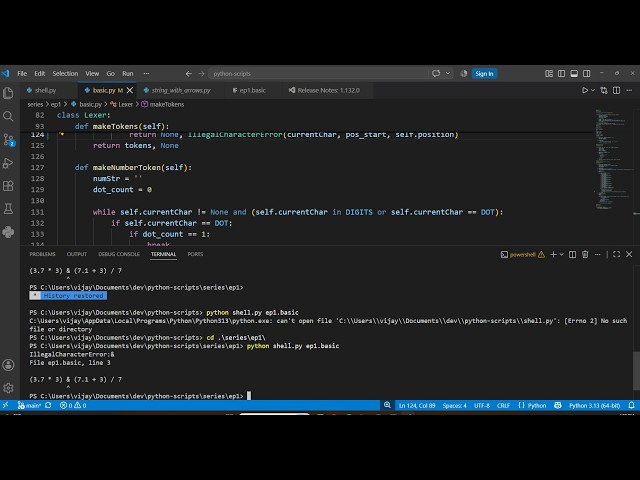Synchronize changes icon in status bar
The height and width of the screenshot is (480, 640).
coord(48,405)
